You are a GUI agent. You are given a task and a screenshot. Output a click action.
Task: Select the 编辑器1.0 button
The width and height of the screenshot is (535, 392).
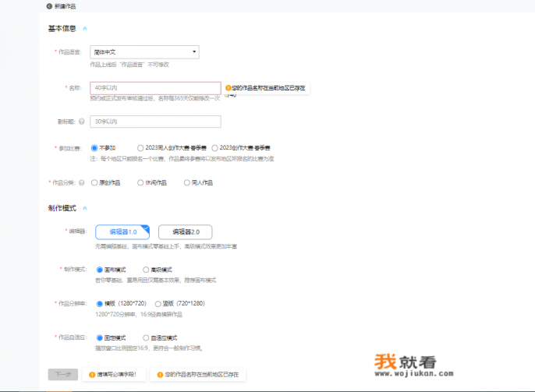coord(122,232)
